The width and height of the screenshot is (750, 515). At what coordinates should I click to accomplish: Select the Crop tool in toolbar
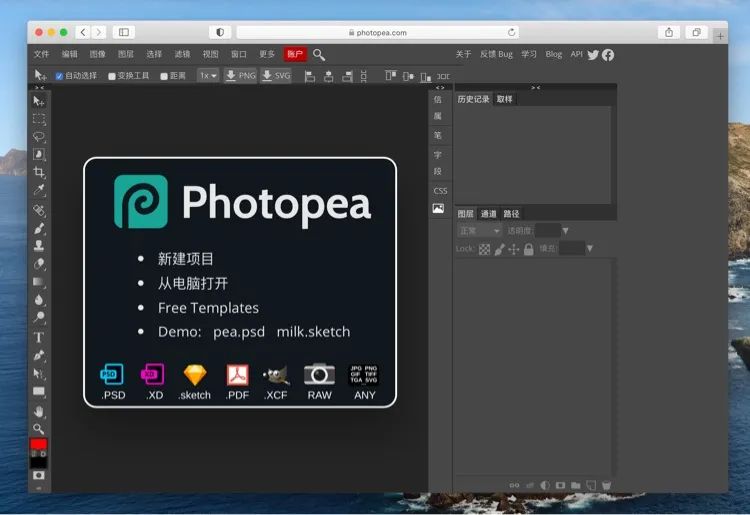[39, 172]
